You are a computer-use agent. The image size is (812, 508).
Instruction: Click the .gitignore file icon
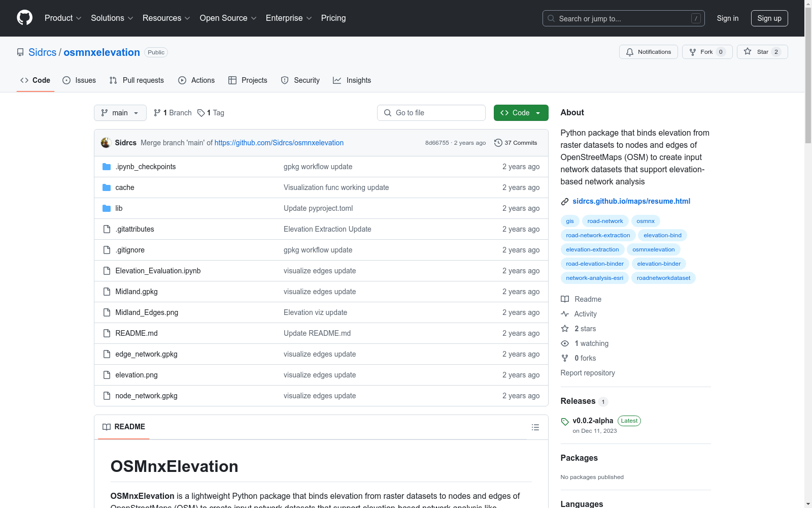[107, 250]
